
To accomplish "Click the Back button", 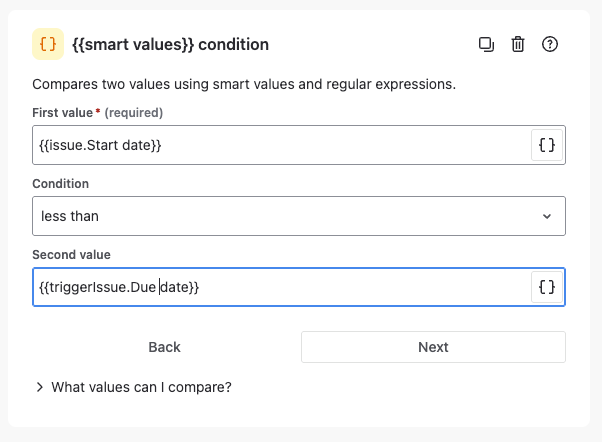I will pyautogui.click(x=164, y=347).
